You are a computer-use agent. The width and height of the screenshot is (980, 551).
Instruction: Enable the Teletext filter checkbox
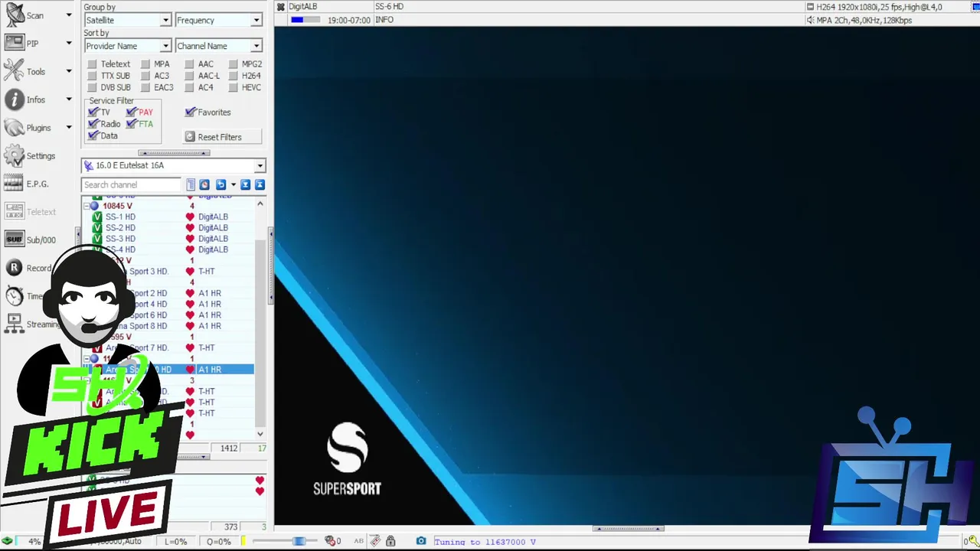[x=92, y=64]
